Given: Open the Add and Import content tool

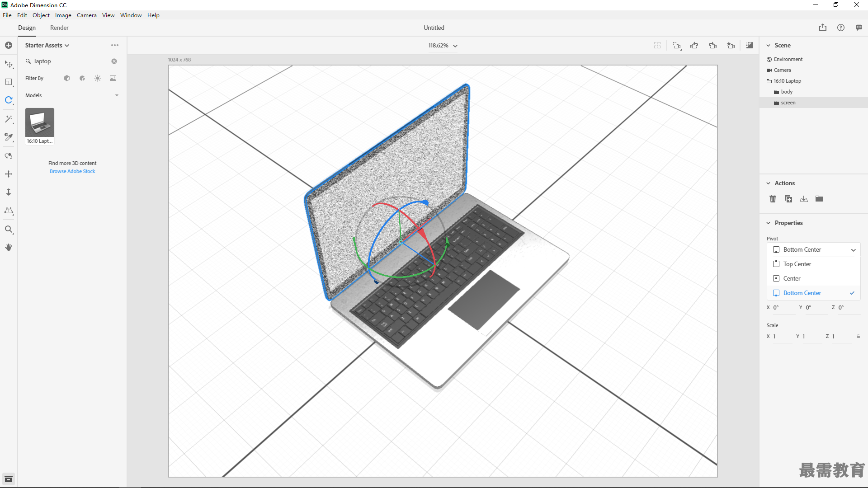Looking at the screenshot, I should point(9,45).
